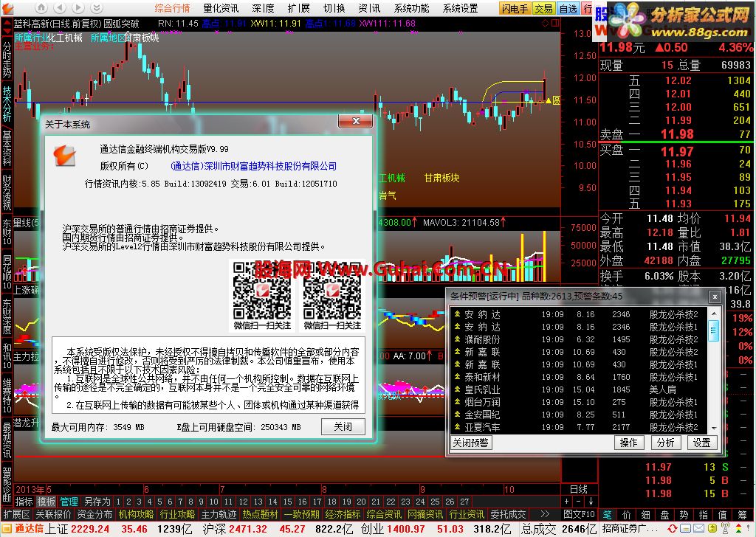Click the antenna signal icon in status bar
This screenshot has width=756, height=537.
click(726, 529)
